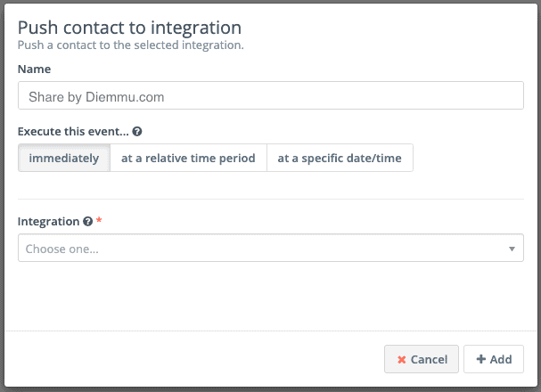Click the Choose one... placeholder text
Viewport: 541px width, 392px height.
click(61, 249)
